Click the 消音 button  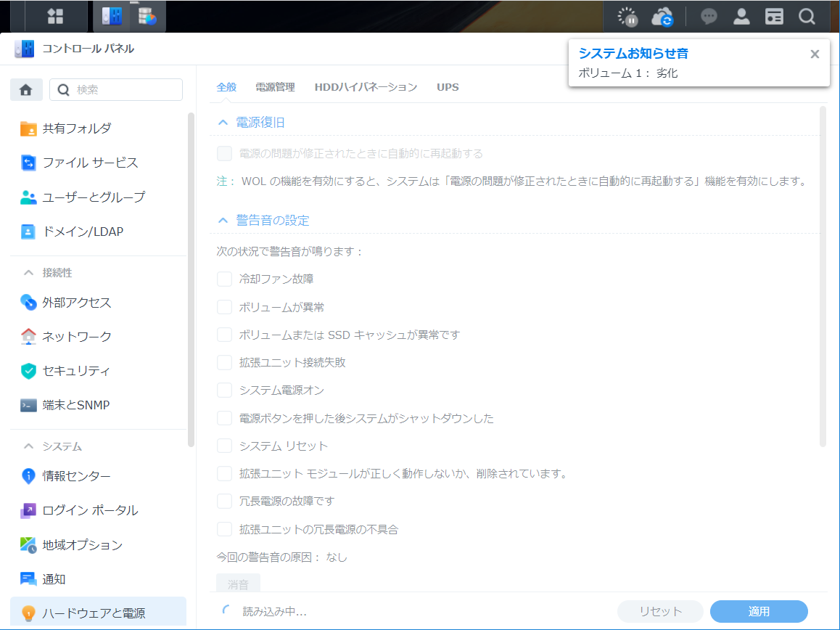(x=238, y=584)
